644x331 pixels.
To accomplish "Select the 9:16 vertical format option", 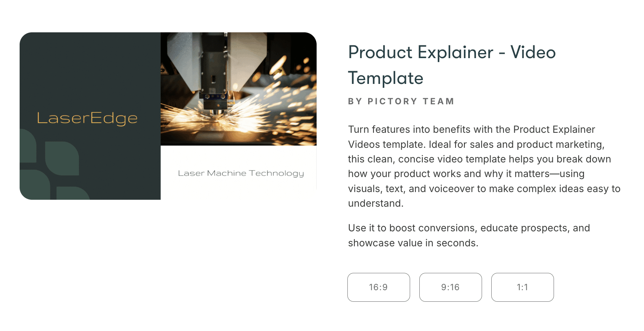I will point(450,287).
